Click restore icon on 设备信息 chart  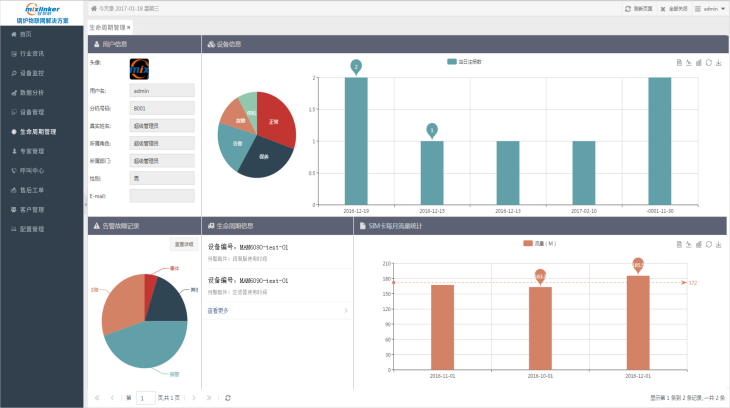pos(709,62)
